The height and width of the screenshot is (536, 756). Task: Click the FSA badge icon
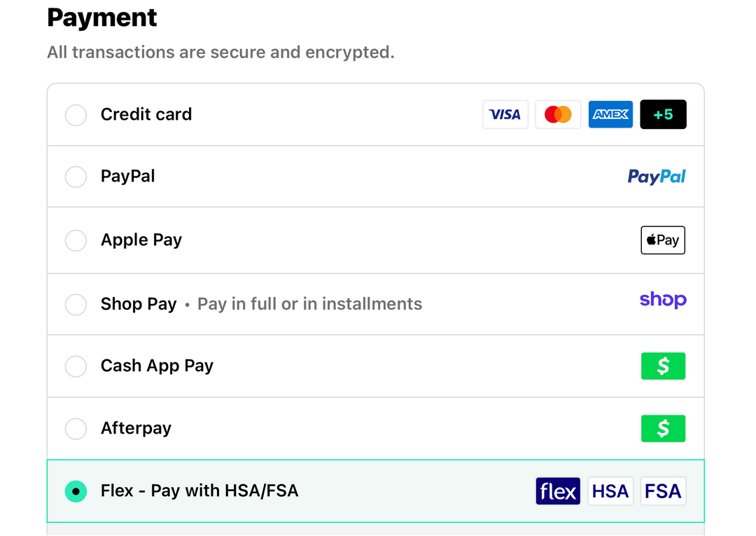[662, 491]
